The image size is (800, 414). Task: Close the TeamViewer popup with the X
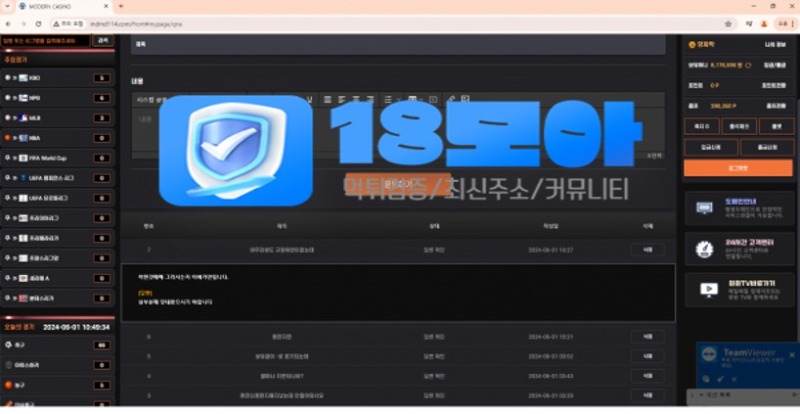[x=792, y=355]
